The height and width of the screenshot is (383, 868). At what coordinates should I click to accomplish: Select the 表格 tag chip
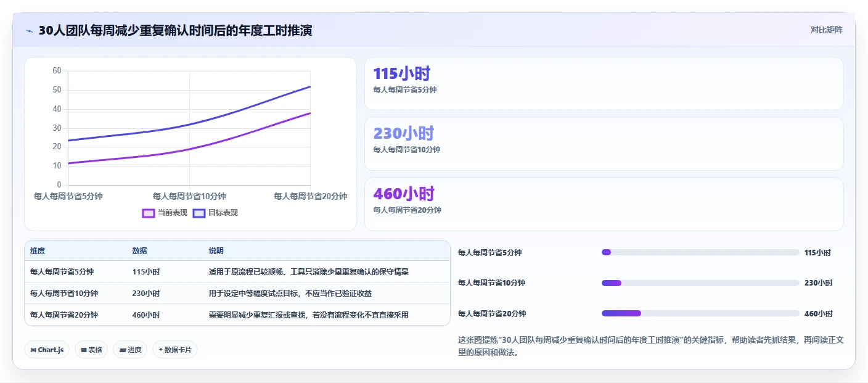tap(91, 350)
